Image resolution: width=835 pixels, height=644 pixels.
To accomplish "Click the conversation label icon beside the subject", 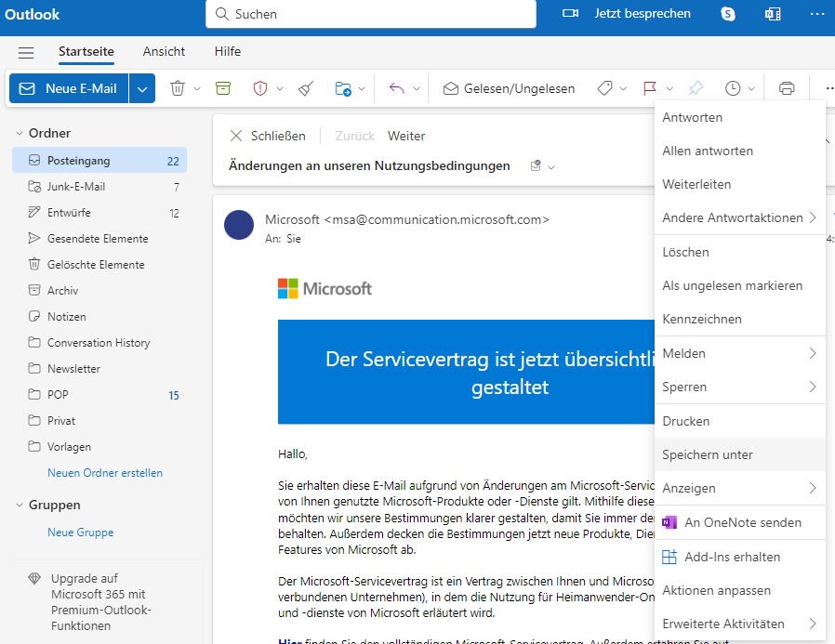I will point(536,166).
